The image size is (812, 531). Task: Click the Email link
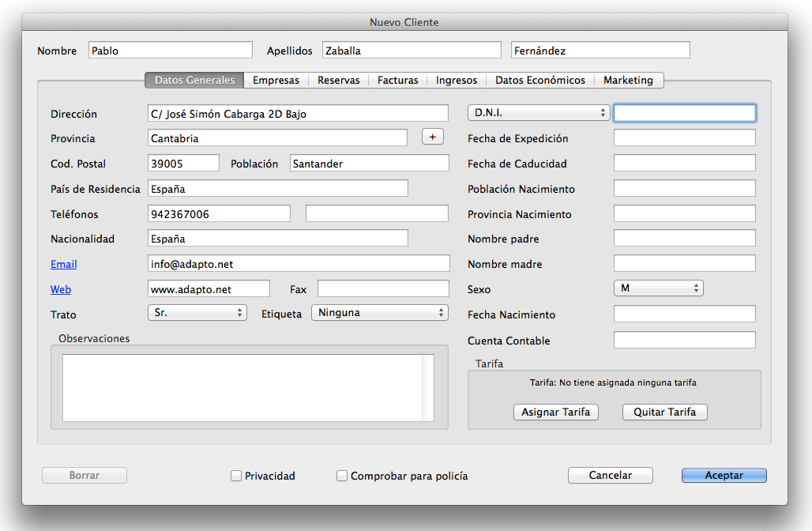pyautogui.click(x=64, y=264)
